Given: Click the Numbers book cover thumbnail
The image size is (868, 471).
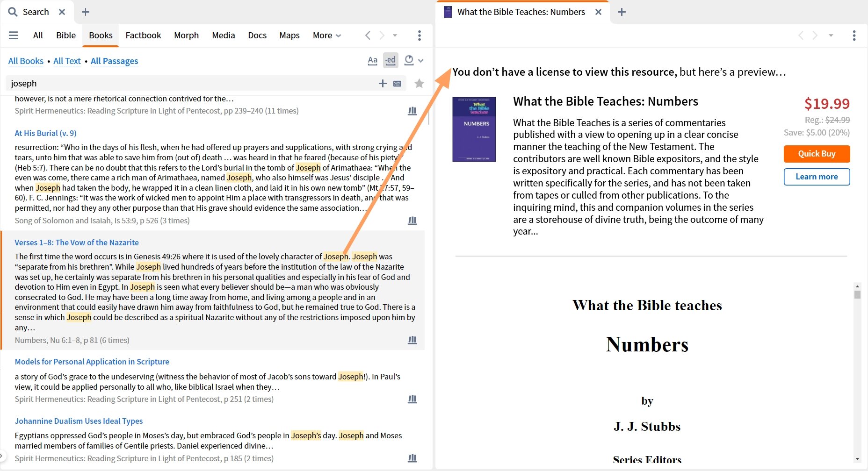Looking at the screenshot, I should [474, 129].
